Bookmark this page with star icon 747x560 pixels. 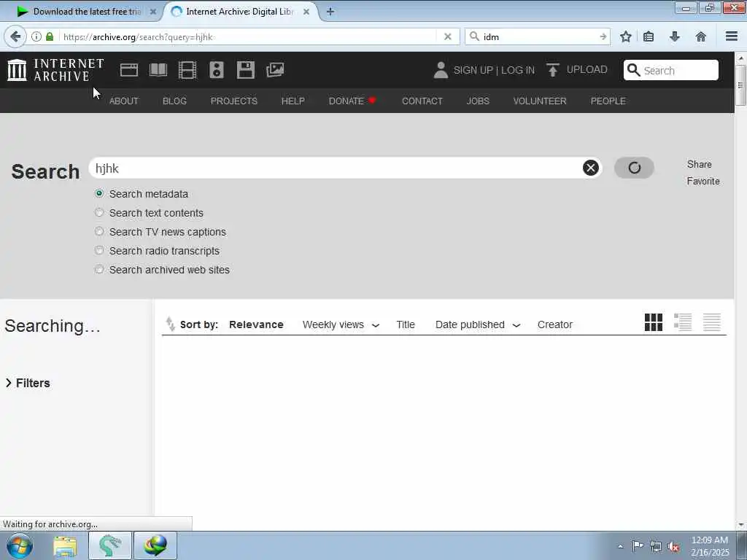[x=625, y=36]
